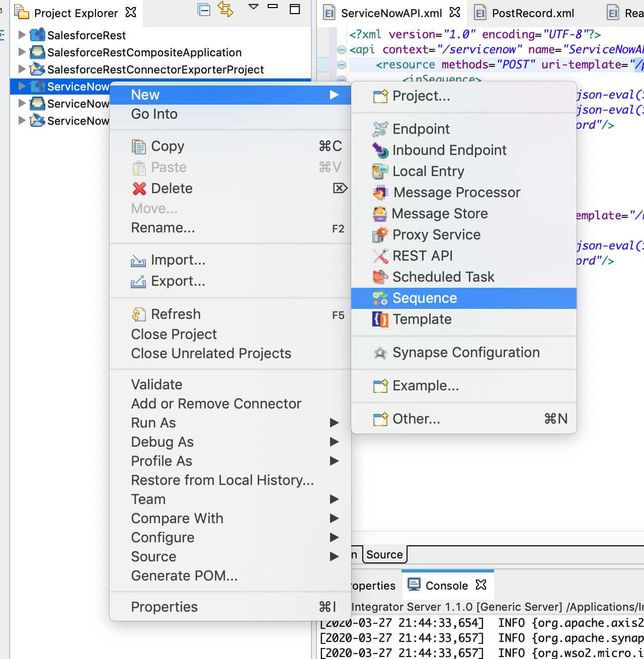Toggle Link with Editor arrows icon
The height and width of the screenshot is (659, 644).
[x=225, y=9]
